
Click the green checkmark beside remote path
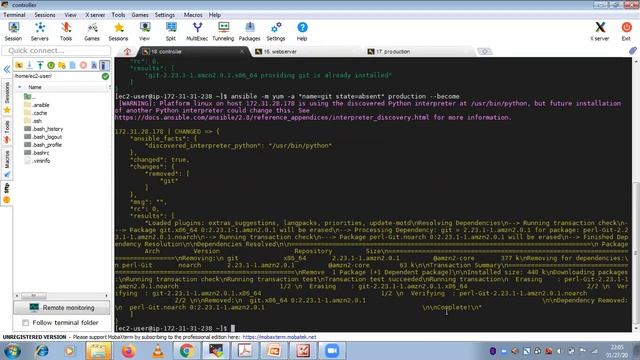pyautogui.click(x=105, y=76)
